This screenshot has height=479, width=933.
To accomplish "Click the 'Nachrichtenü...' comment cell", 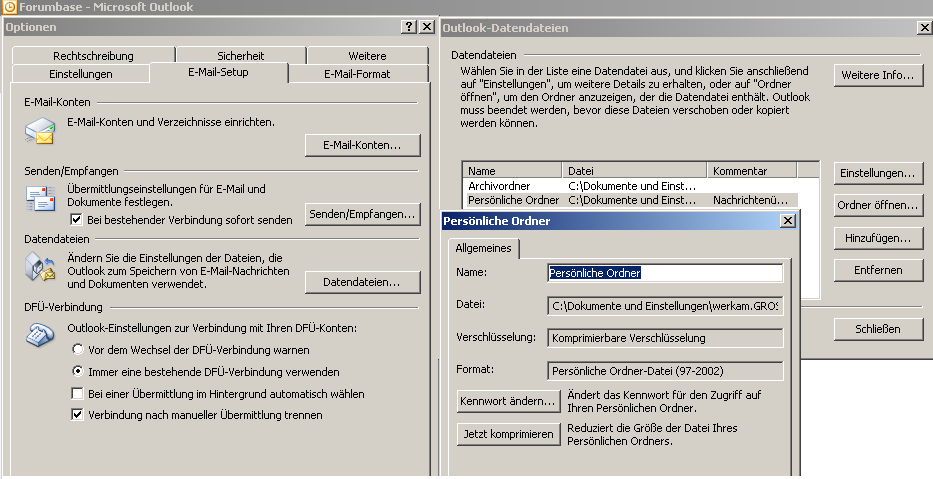I will coord(750,200).
